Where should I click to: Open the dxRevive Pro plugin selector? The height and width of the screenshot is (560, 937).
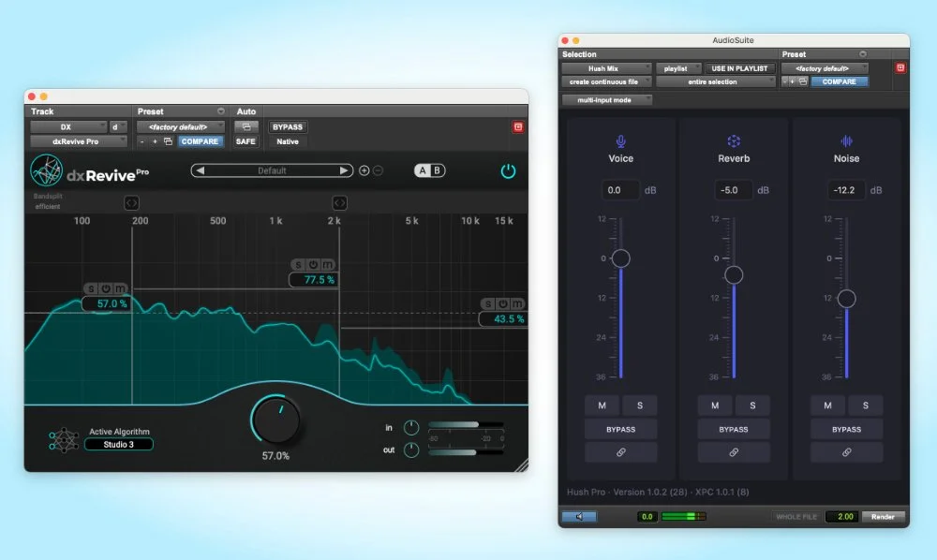pos(79,141)
